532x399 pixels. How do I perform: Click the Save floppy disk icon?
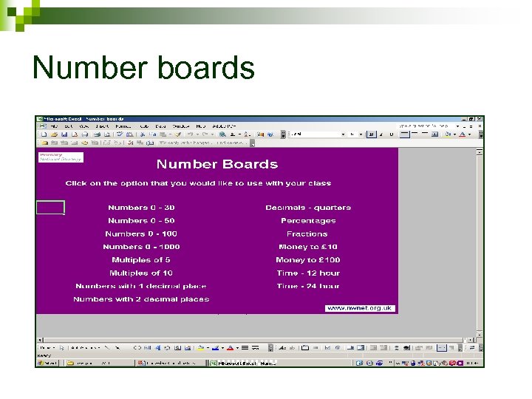[x=64, y=134]
